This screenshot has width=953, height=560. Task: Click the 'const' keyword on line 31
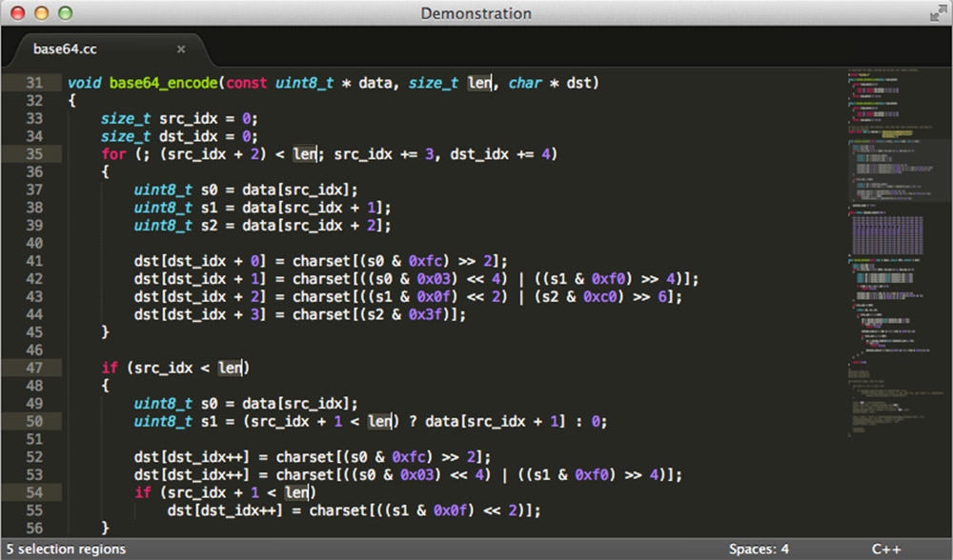point(247,83)
